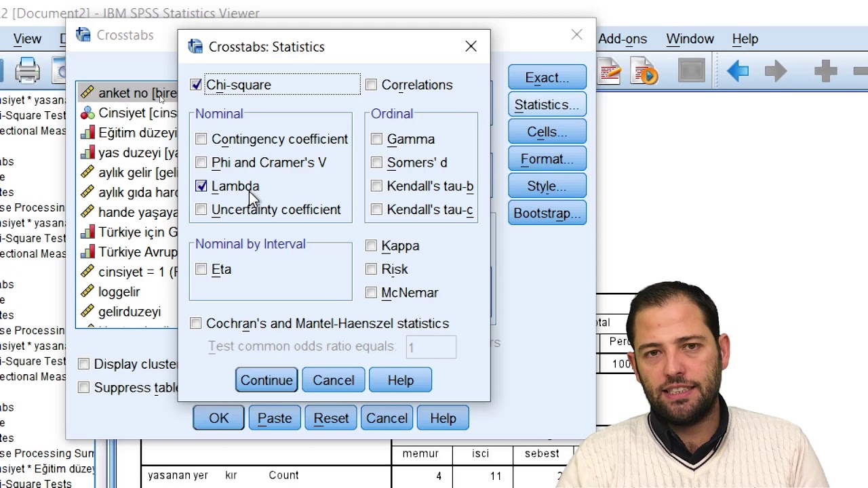Enable Kendall's tau-b checkbox
The image size is (868, 488).
coord(376,186)
